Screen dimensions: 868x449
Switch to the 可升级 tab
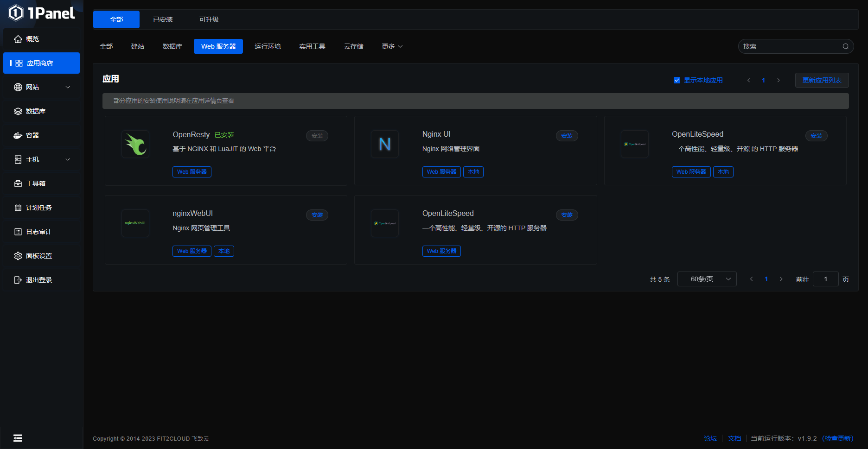(x=209, y=19)
